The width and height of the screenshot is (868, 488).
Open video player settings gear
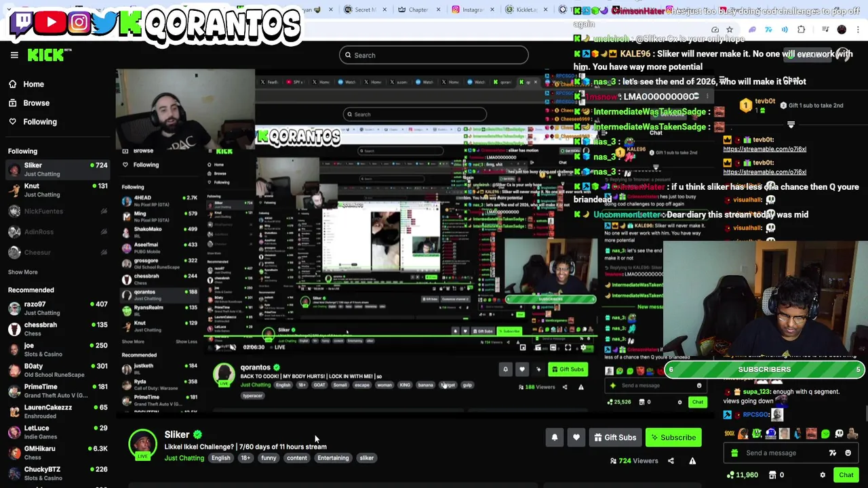click(x=583, y=347)
